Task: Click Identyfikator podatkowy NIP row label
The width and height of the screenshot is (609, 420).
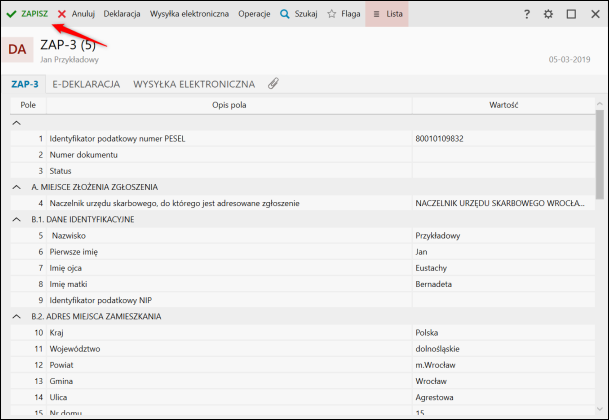Action: tap(101, 300)
